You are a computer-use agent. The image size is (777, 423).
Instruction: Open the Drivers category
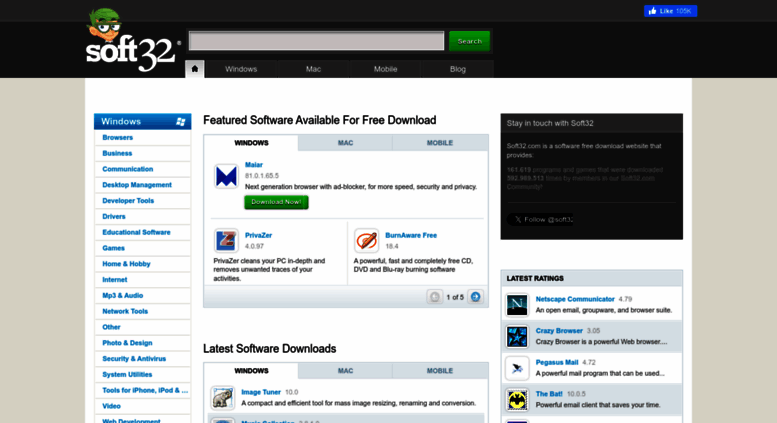(x=113, y=216)
